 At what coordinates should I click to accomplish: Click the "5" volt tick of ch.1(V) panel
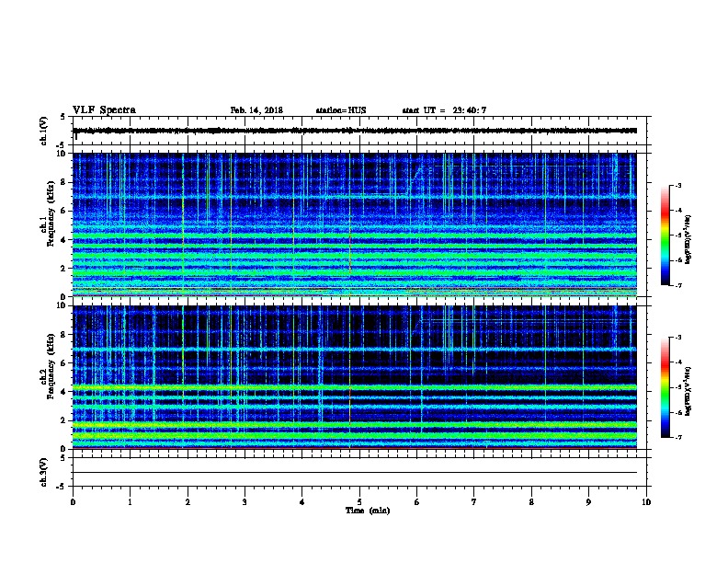(x=63, y=117)
